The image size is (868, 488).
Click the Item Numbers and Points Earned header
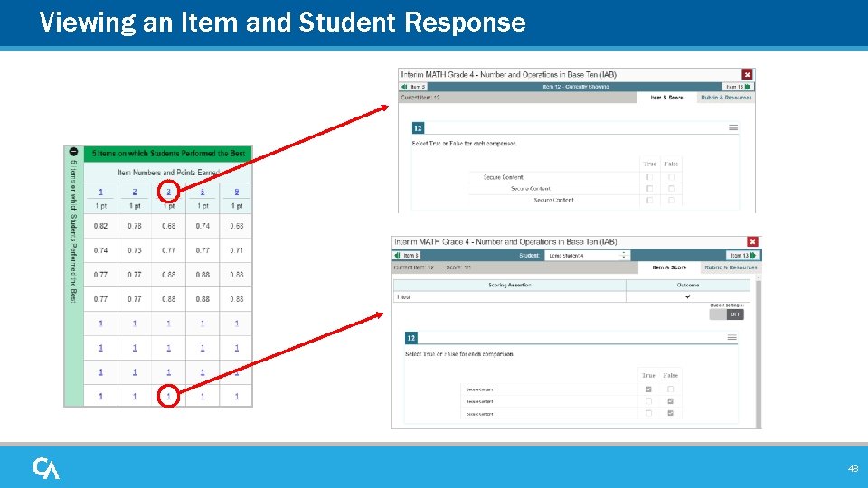tap(168, 173)
